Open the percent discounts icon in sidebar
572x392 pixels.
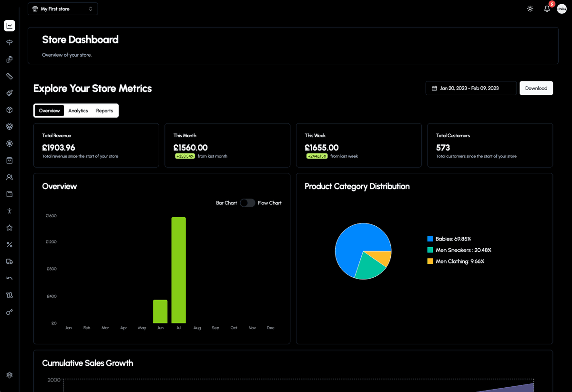[9, 245]
